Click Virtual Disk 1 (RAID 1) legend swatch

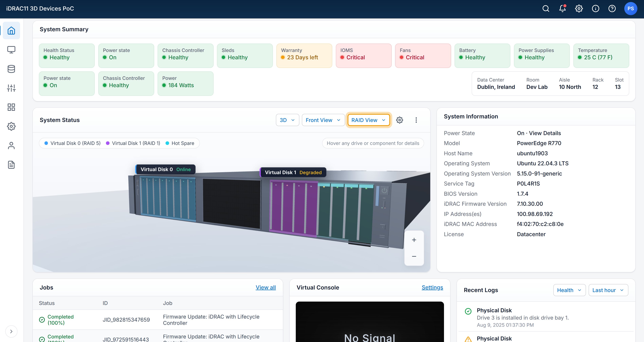(x=108, y=143)
